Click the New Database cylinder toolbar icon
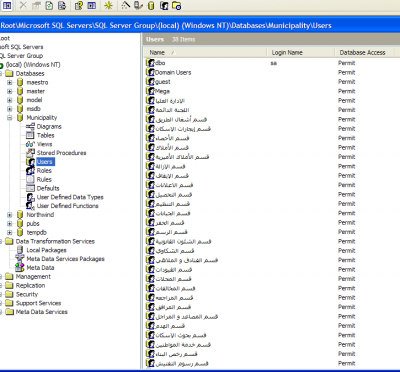This screenshot has width=400, height=372. [151, 5]
